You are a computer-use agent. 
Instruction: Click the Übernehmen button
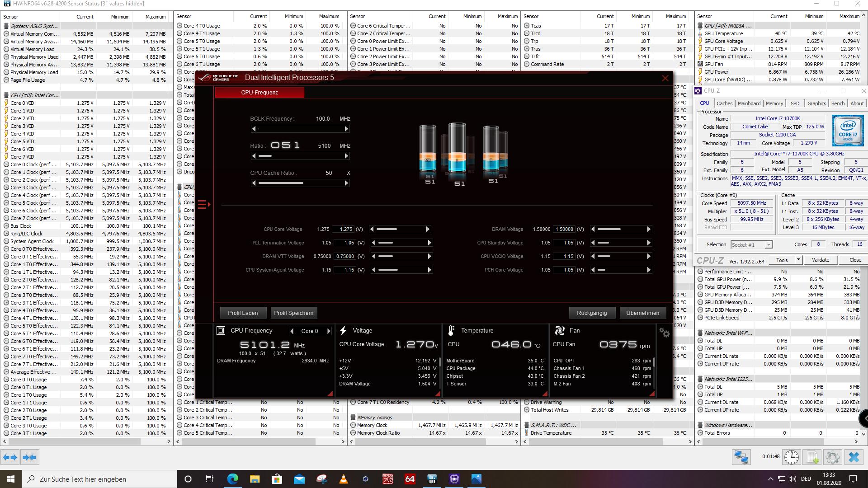click(x=643, y=313)
